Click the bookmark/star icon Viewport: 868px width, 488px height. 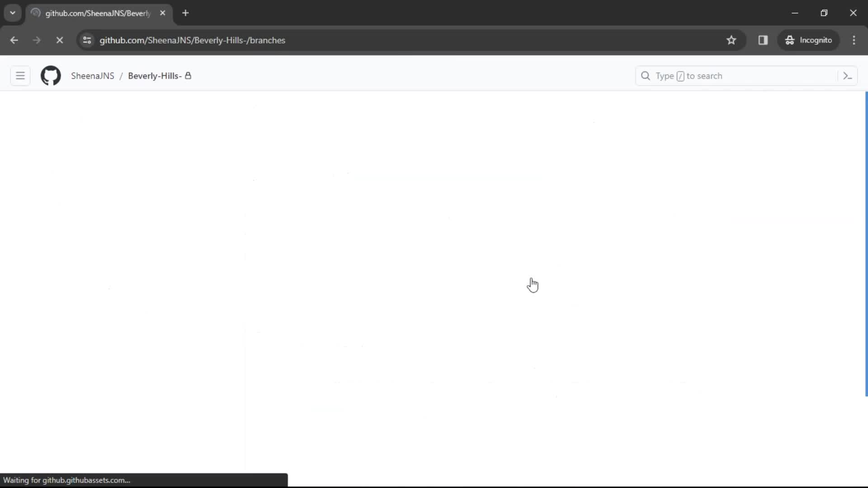[x=731, y=40]
